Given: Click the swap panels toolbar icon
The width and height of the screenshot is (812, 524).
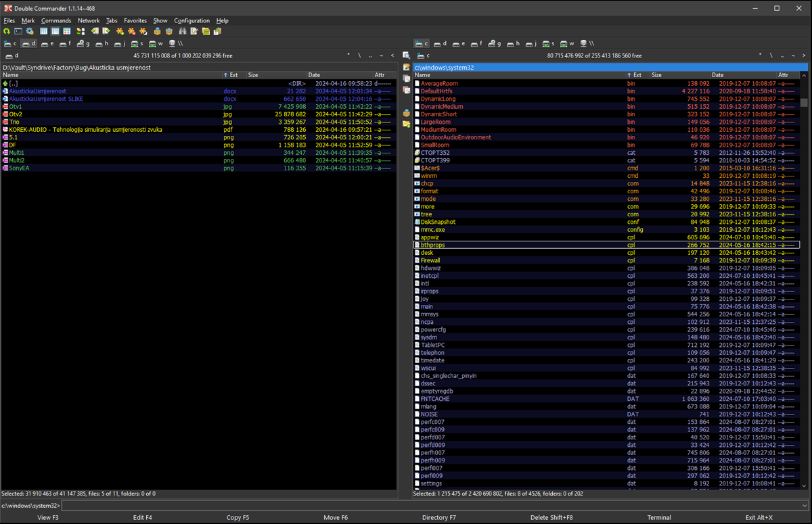Looking at the screenshot, I should click(x=81, y=31).
